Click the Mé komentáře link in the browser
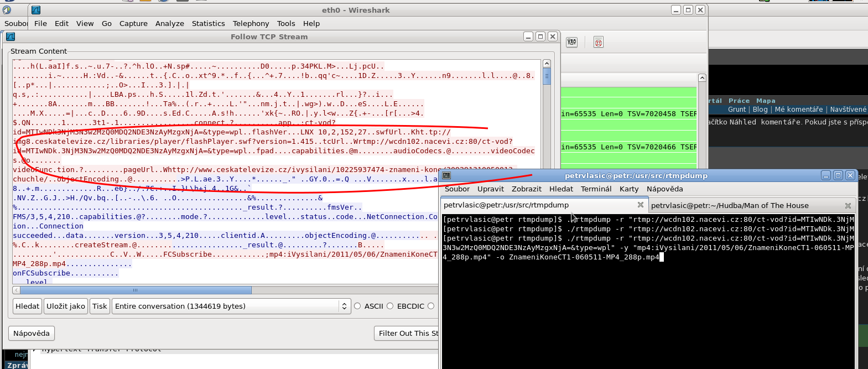Viewport: 868px width, 369px height. click(798, 110)
